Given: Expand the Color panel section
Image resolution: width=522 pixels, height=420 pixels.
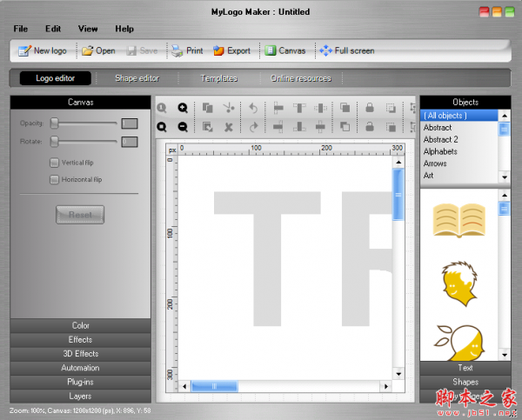Looking at the screenshot, I should [80, 325].
